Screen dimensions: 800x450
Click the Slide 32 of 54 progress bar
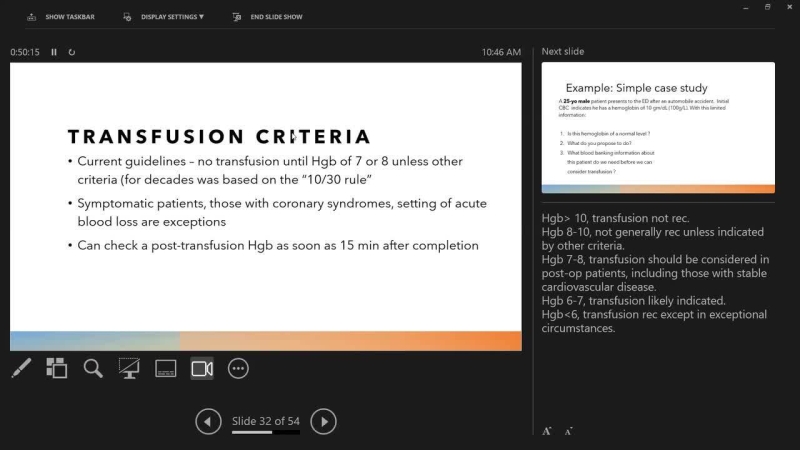point(265,433)
